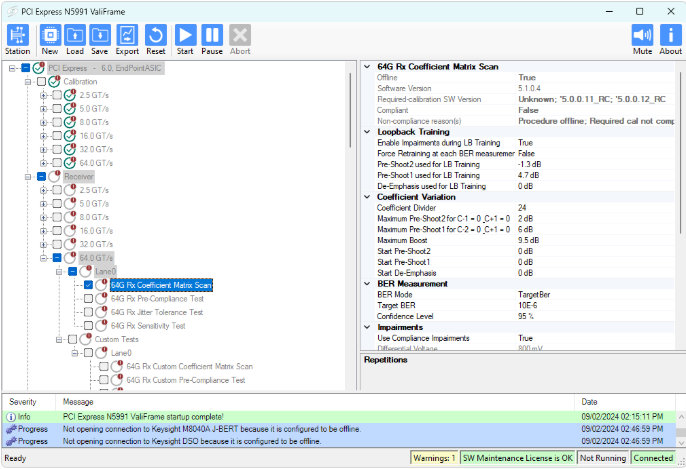The height and width of the screenshot is (469, 686).
Task: Collapse the Loopback Training property section
Action: tap(366, 131)
